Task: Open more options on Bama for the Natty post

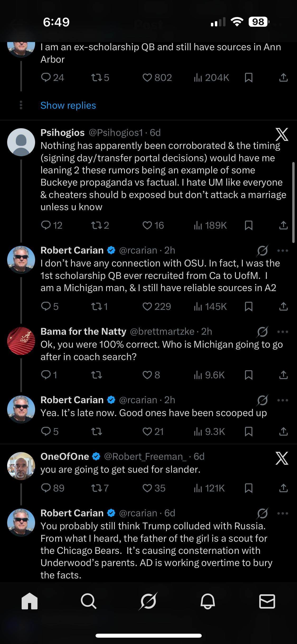Action: 282,332
